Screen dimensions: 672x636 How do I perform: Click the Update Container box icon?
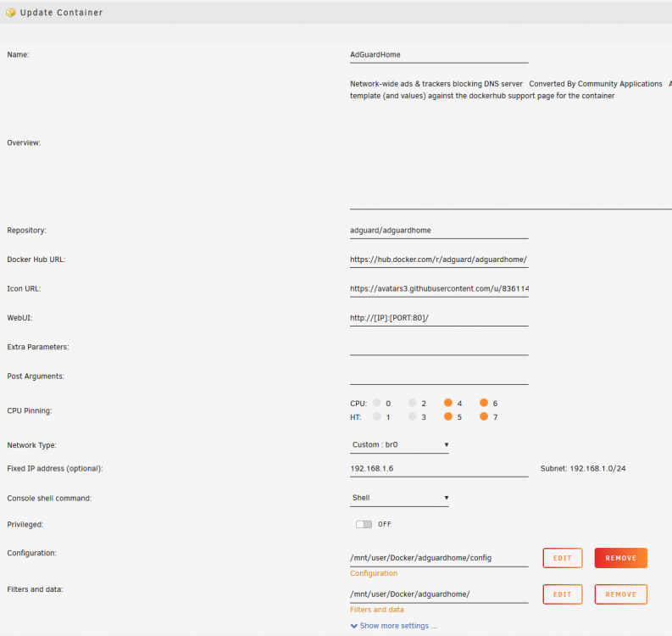pyautogui.click(x=11, y=13)
